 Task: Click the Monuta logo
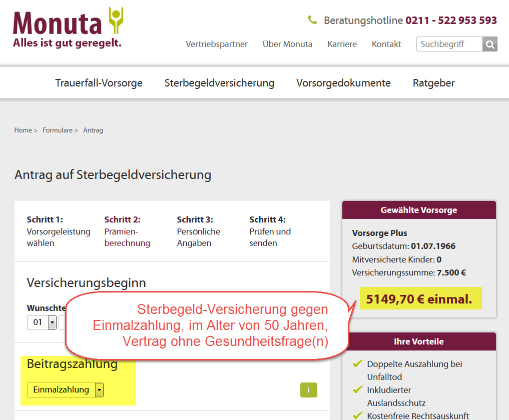[x=68, y=27]
